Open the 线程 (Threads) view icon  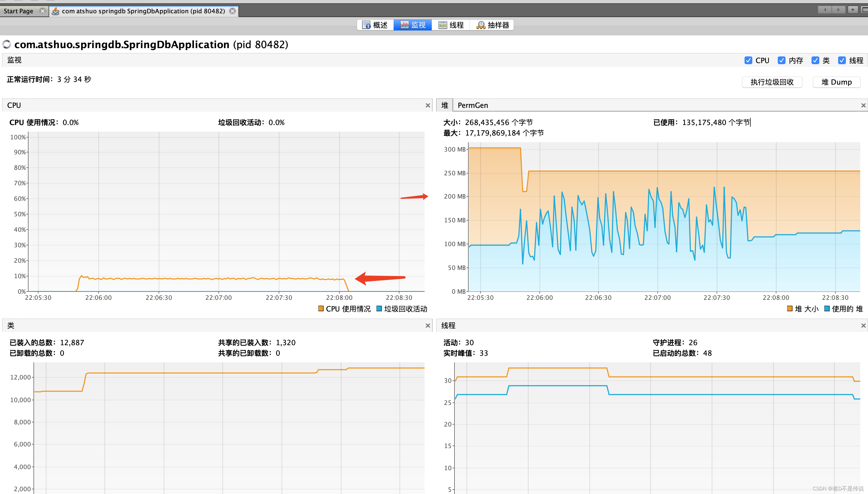click(443, 25)
